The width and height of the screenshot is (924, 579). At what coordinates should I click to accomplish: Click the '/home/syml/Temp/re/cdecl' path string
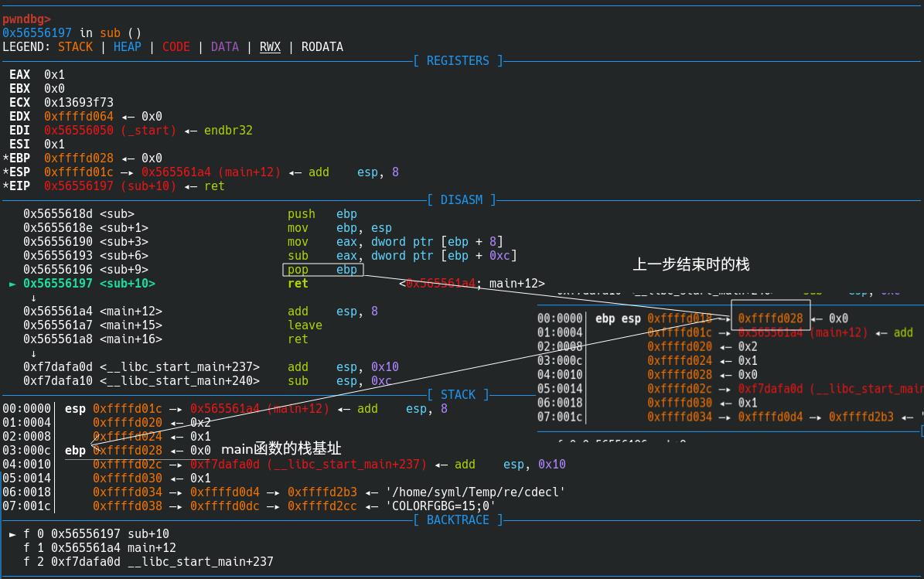pyautogui.click(x=476, y=492)
